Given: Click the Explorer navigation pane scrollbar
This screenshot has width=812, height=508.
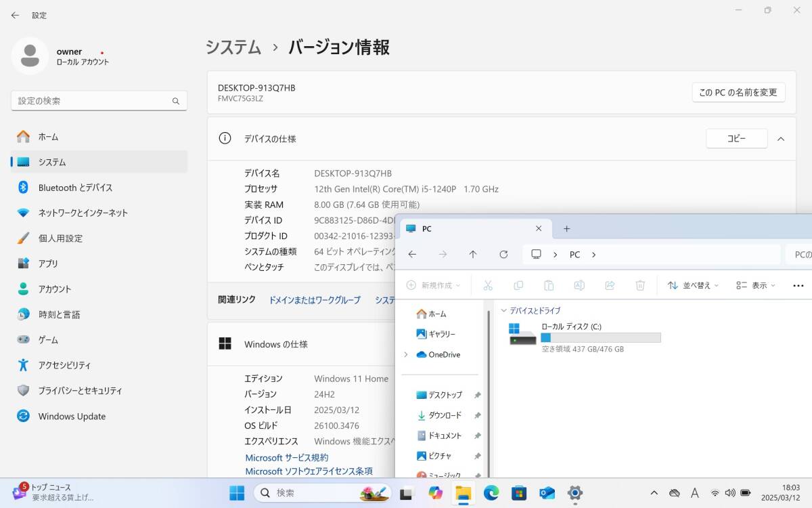Looking at the screenshot, I should point(489,394).
